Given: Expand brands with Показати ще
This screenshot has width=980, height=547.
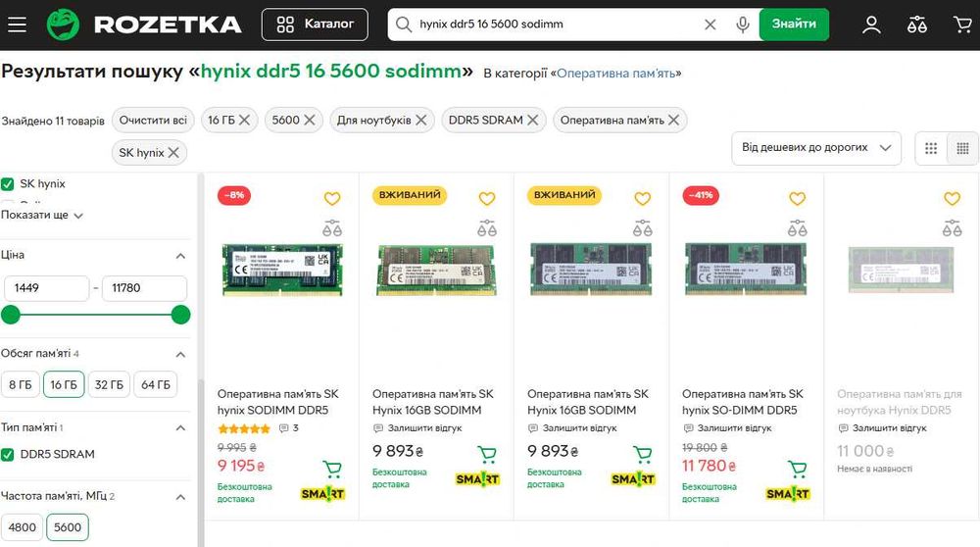Looking at the screenshot, I should click(42, 215).
